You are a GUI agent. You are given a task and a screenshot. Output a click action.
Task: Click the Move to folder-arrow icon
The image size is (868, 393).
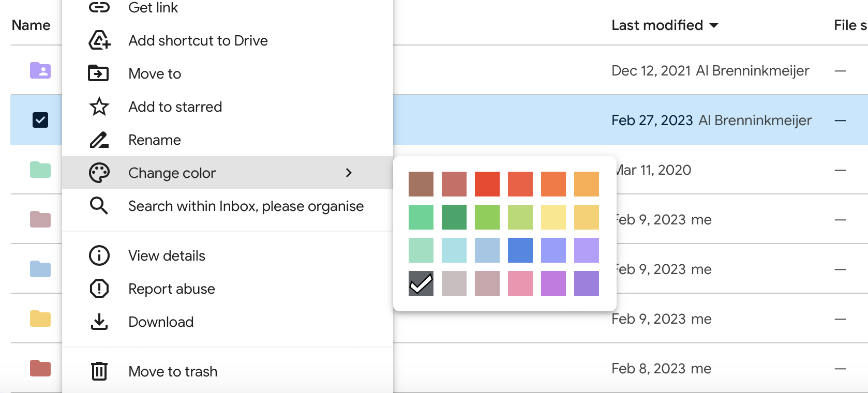(98, 73)
